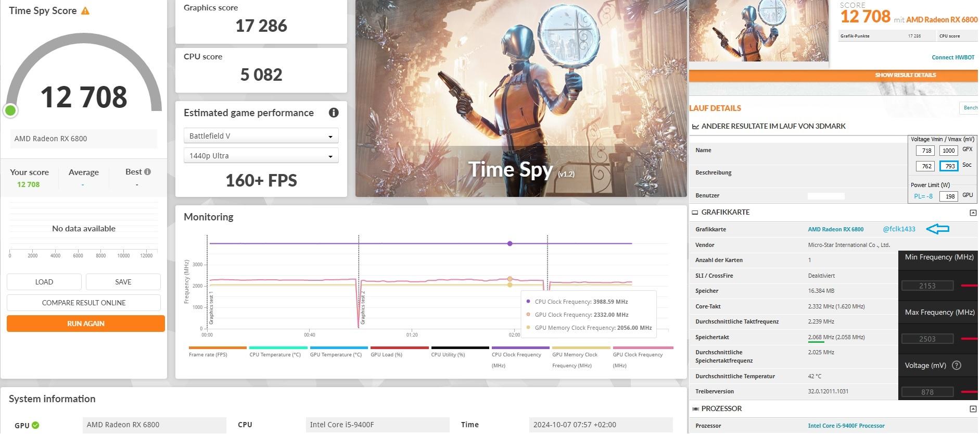The height and width of the screenshot is (434, 980).
Task: Open the AMD Radeon RX 6800 Grafikkarte link
Action: point(835,229)
